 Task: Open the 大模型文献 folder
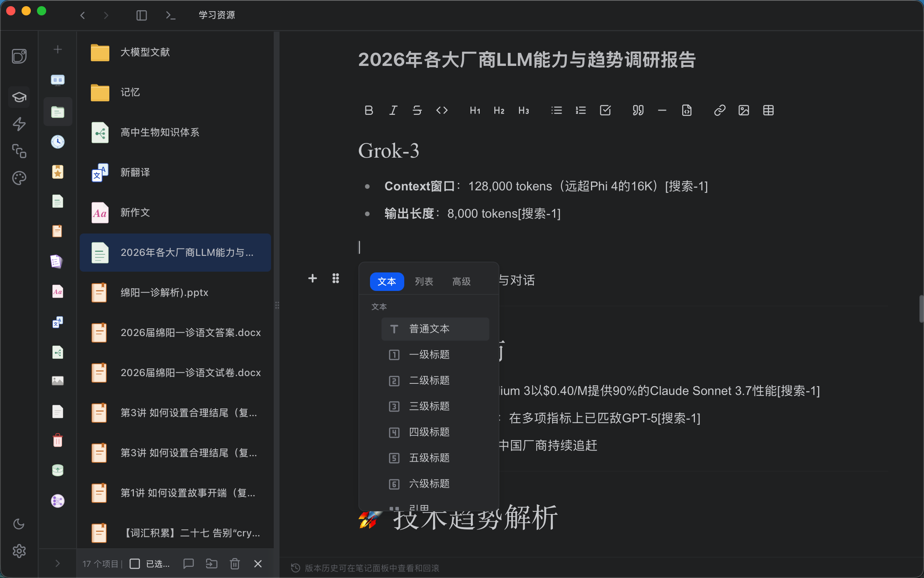(x=175, y=52)
